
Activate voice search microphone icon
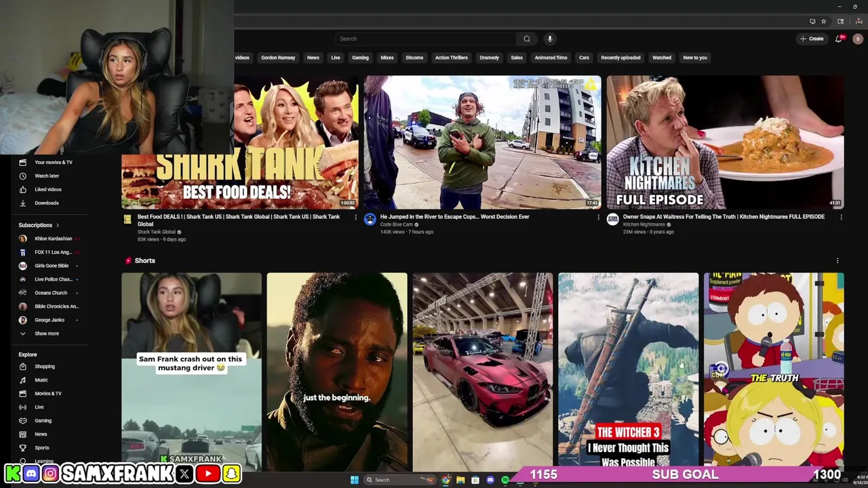(550, 39)
